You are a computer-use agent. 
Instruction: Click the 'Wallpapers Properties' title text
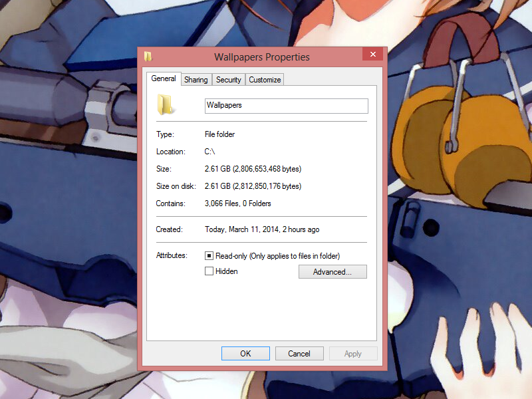(262, 57)
